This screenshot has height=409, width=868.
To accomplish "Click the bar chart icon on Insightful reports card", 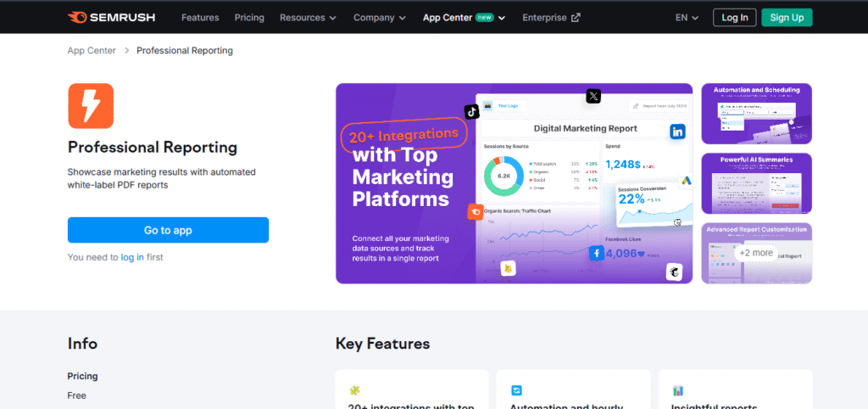I will pyautogui.click(x=677, y=390).
